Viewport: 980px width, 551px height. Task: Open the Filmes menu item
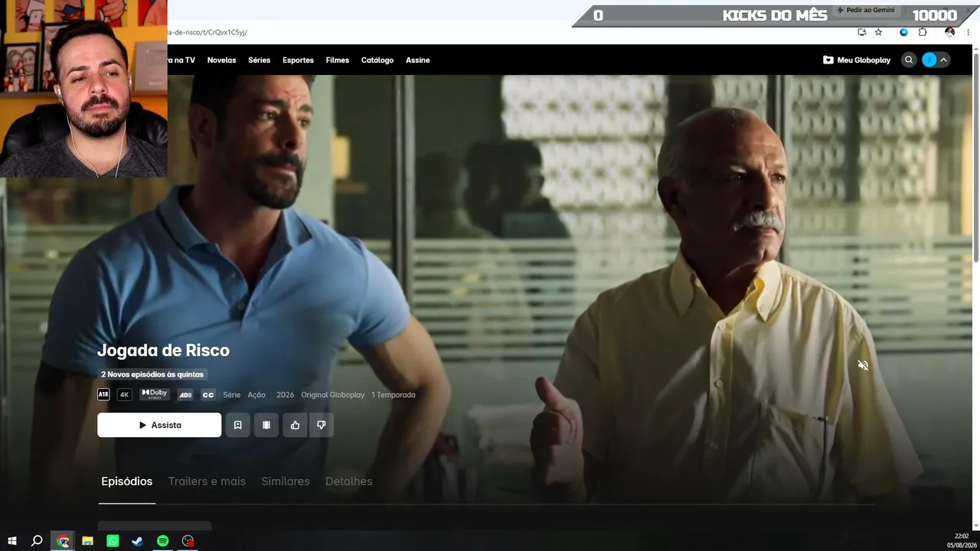pos(337,60)
